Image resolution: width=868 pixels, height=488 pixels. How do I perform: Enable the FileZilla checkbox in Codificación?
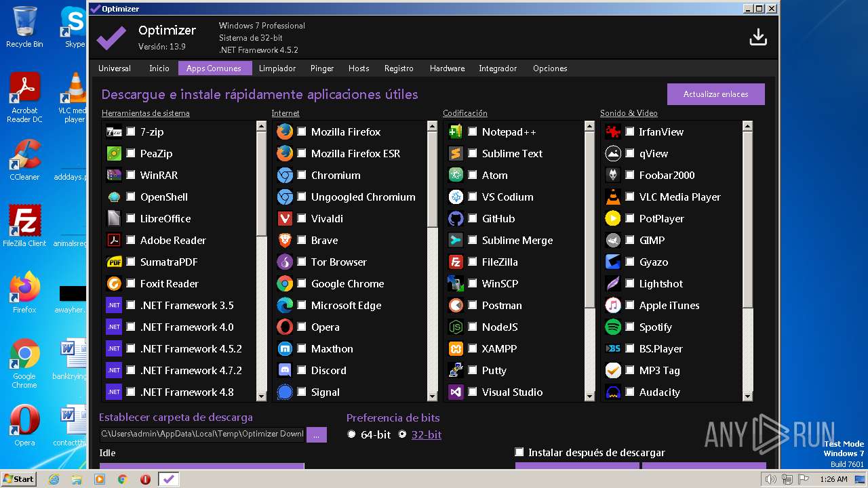(x=473, y=262)
